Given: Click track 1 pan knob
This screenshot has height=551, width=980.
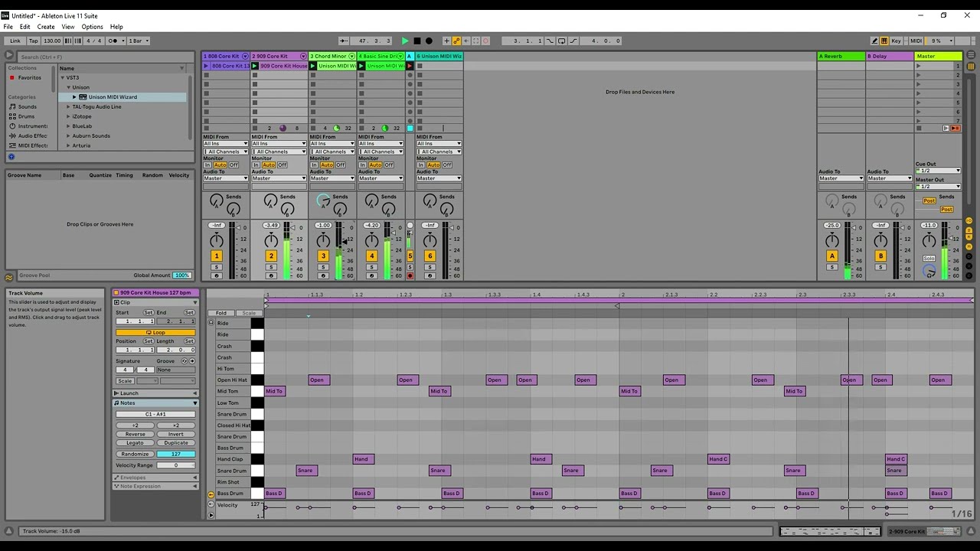Looking at the screenshot, I should [x=217, y=240].
